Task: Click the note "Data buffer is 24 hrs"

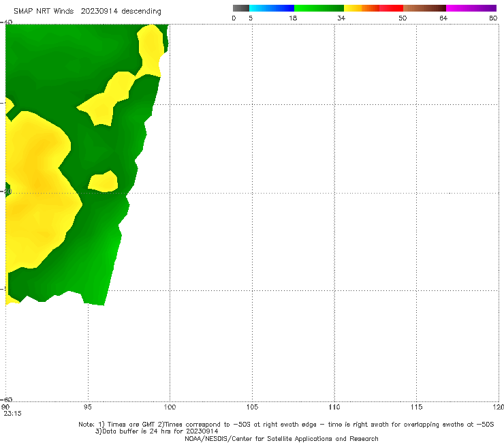Action: pos(138,431)
